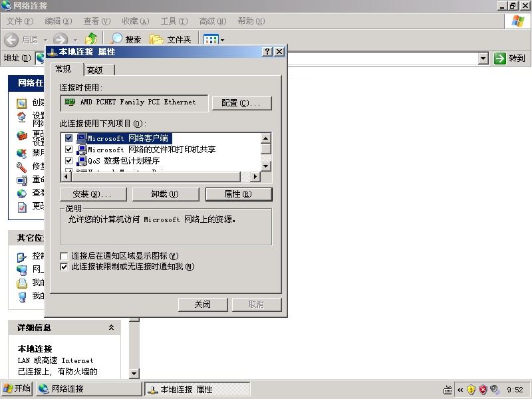Click the component list scroll left arrow
The height and width of the screenshot is (399, 532).
point(66,176)
